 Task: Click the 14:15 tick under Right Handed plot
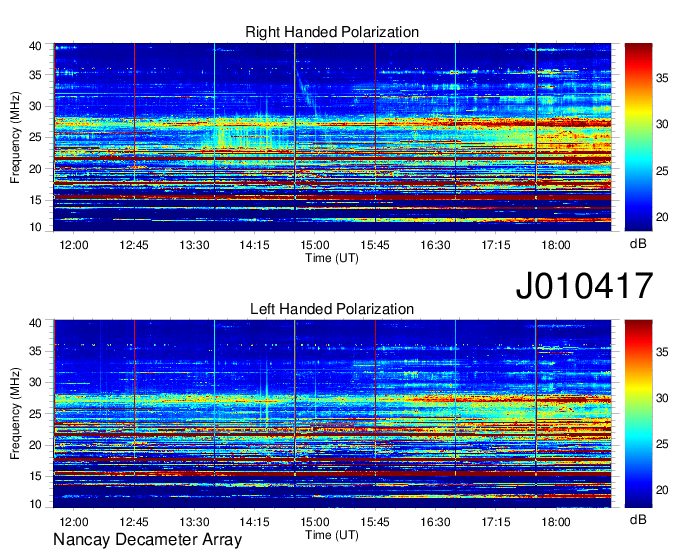click(255, 245)
